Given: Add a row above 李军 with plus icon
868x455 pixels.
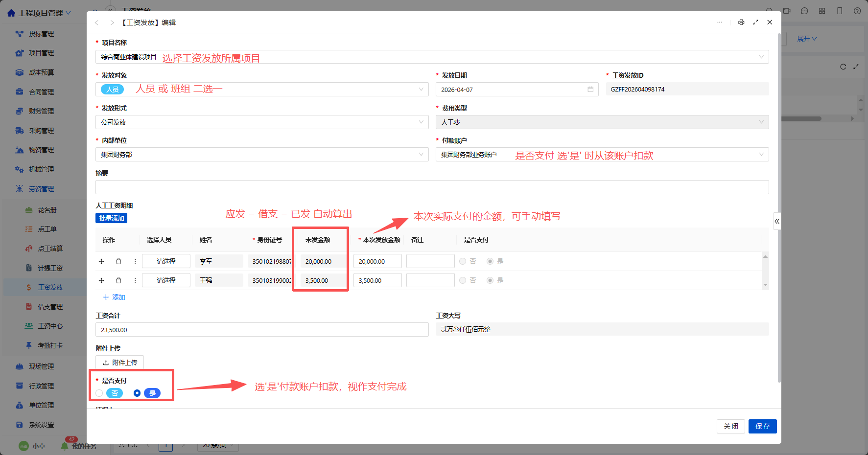Looking at the screenshot, I should click(x=101, y=261).
